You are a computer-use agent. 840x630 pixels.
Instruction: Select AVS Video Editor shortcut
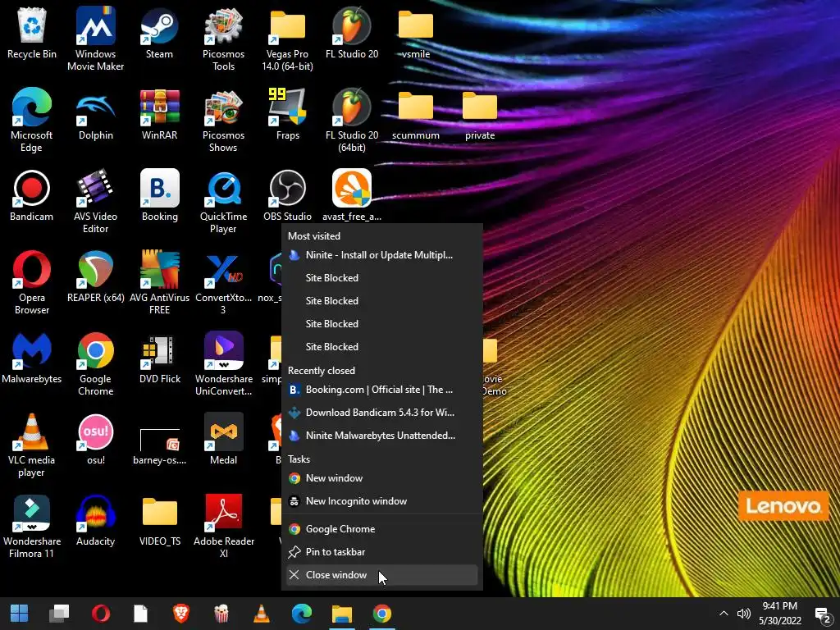click(95, 202)
